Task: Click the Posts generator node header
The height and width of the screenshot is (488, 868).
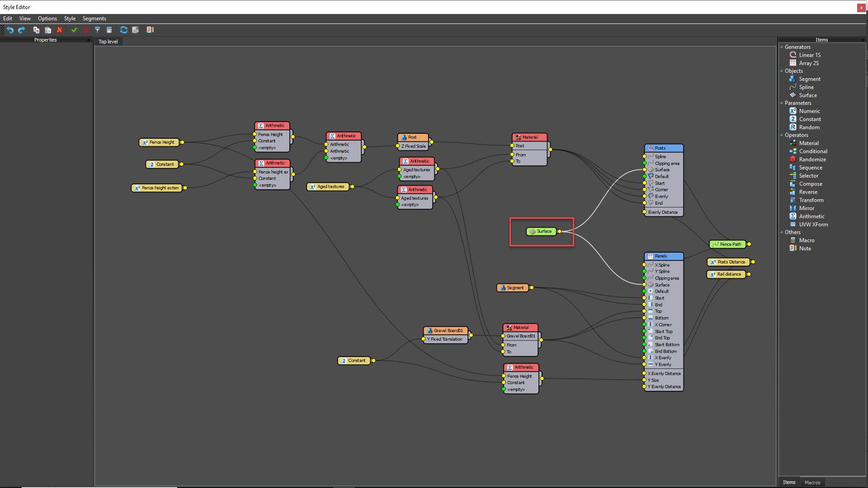Action: point(663,148)
